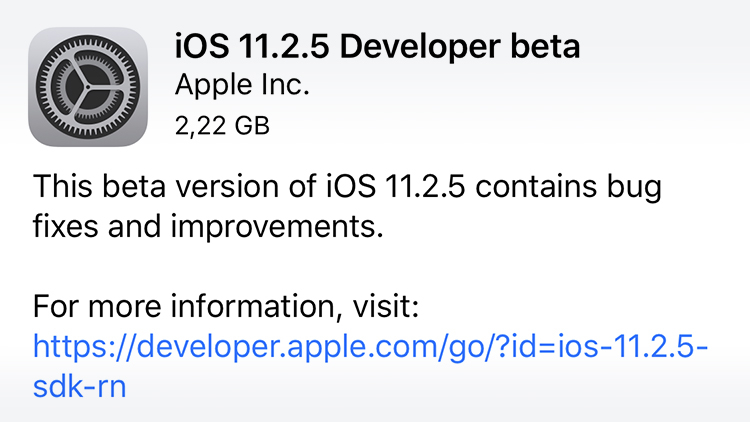This screenshot has width=750, height=422.
Task: Select the "iOS 11.2.5 Developer beta" title
Action: tap(377, 46)
